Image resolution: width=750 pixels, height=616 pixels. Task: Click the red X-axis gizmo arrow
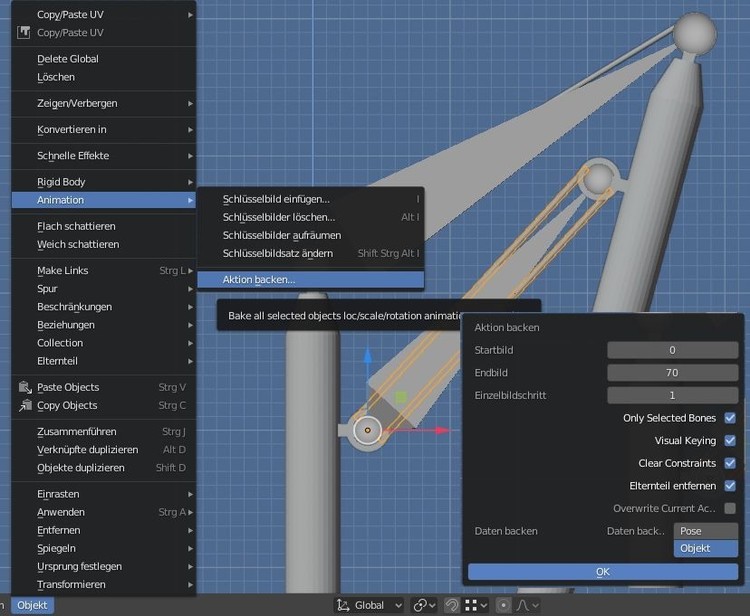441,430
